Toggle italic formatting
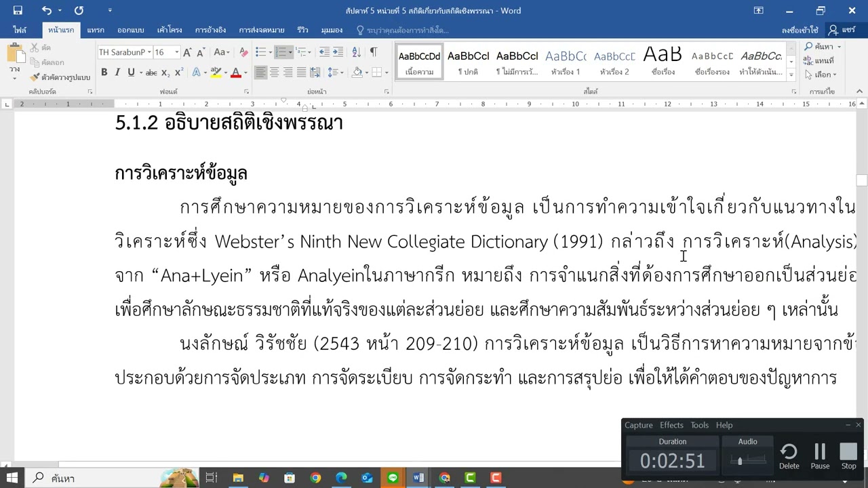The height and width of the screenshot is (488, 868). 117,73
